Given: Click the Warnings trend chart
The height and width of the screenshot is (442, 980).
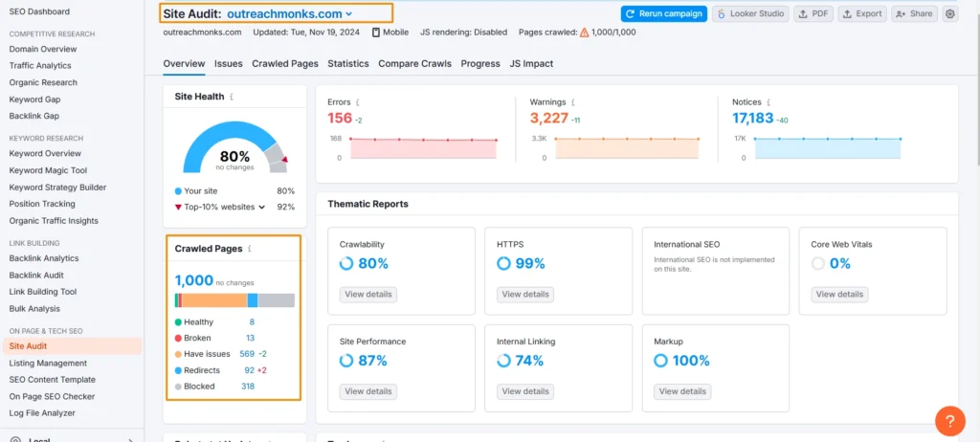Looking at the screenshot, I should coord(627,147).
